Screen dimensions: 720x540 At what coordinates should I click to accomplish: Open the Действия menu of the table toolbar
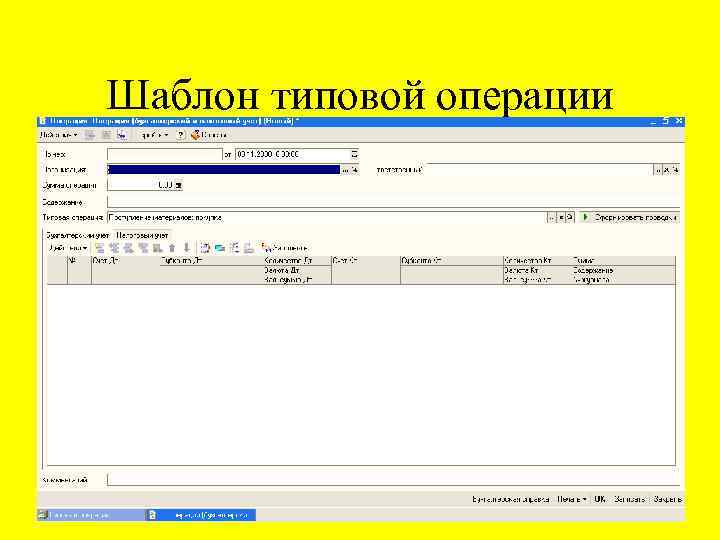click(68, 248)
